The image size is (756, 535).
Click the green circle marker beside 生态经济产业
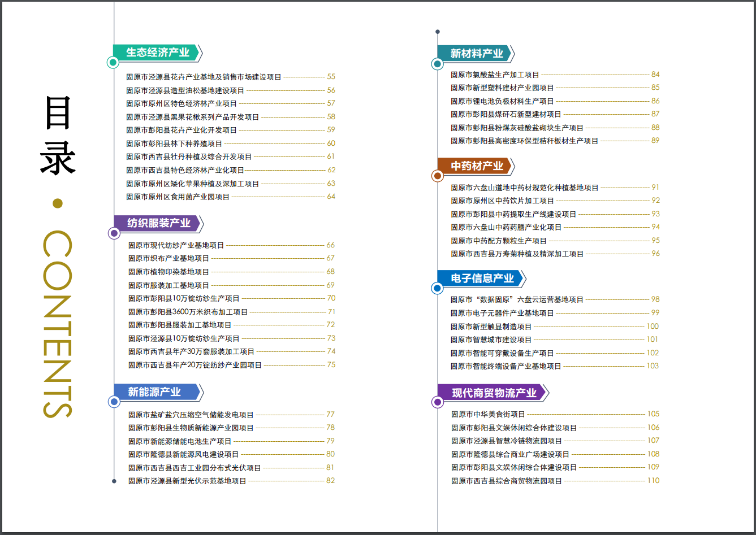[114, 63]
